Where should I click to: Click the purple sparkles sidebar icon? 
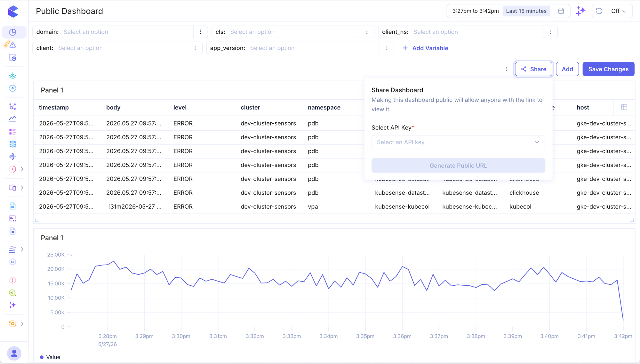pos(13,305)
